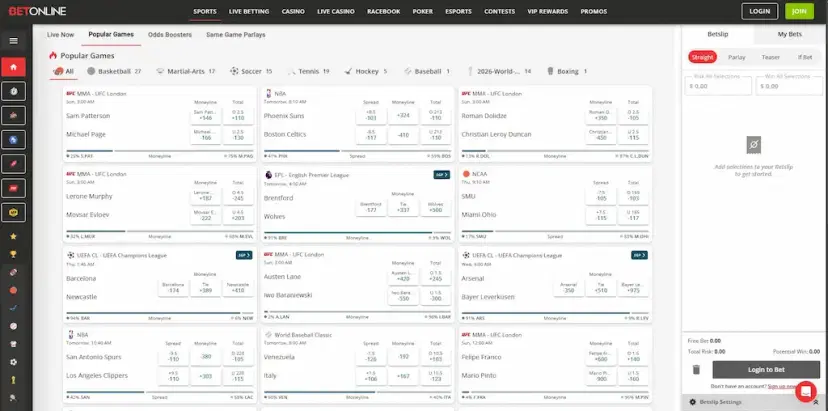This screenshot has width=828, height=411.
Task: Select the All sports filter
Action: coord(64,71)
